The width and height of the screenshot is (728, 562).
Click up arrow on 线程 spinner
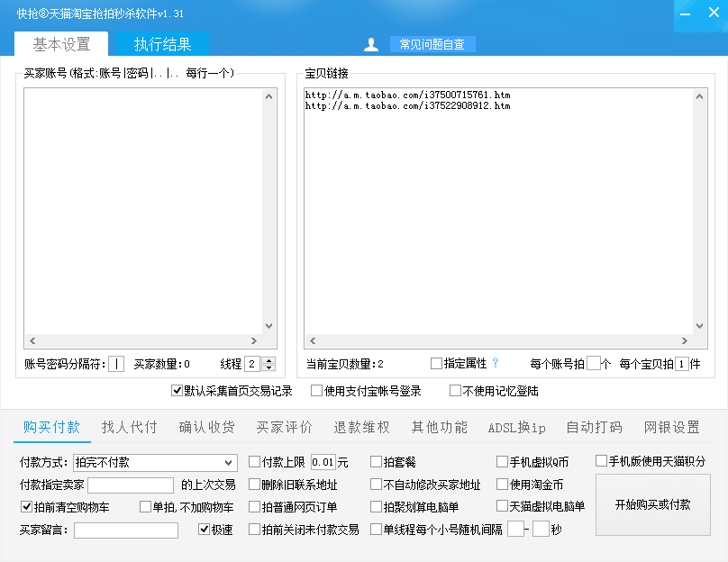268,360
